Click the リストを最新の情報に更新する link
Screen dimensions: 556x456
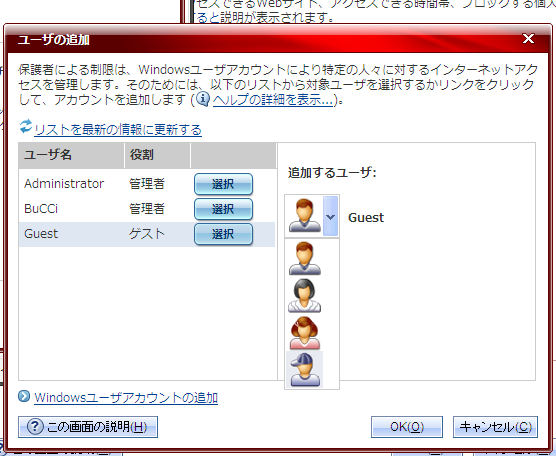tap(118, 130)
